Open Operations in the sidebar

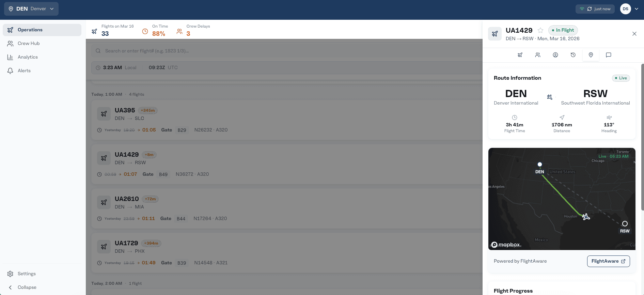coord(42,30)
